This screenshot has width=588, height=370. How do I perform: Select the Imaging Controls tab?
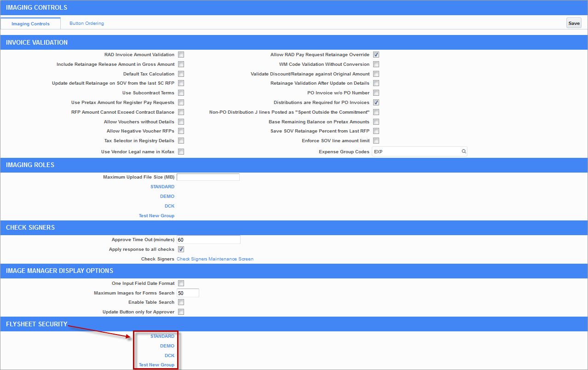[x=31, y=23]
